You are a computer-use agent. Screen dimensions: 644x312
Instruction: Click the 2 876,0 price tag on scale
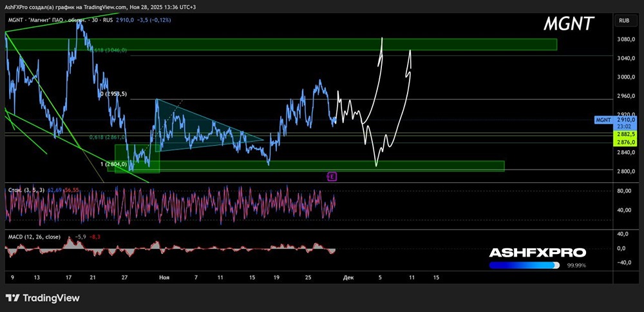point(625,142)
